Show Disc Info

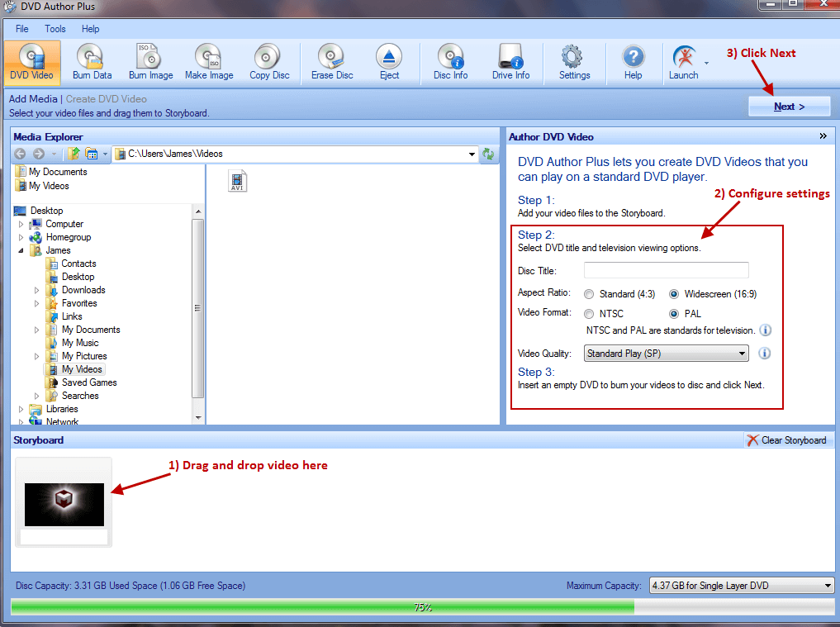pyautogui.click(x=450, y=62)
